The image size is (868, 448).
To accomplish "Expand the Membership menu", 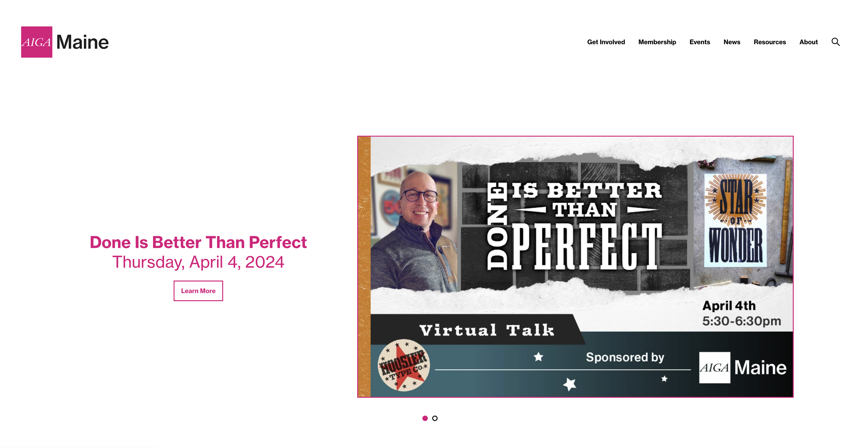I will coord(657,42).
